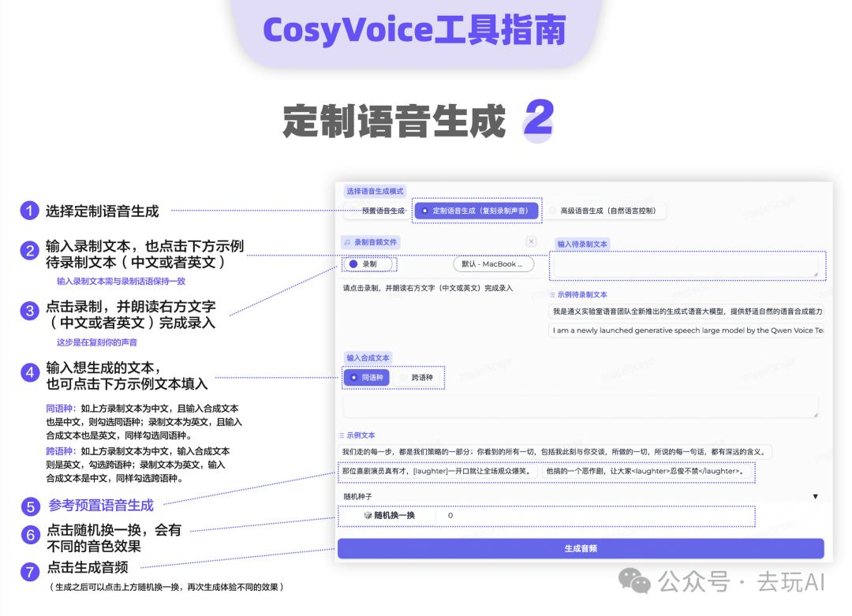Pick the example 那位喜剧演员真有才 text

click(x=438, y=471)
